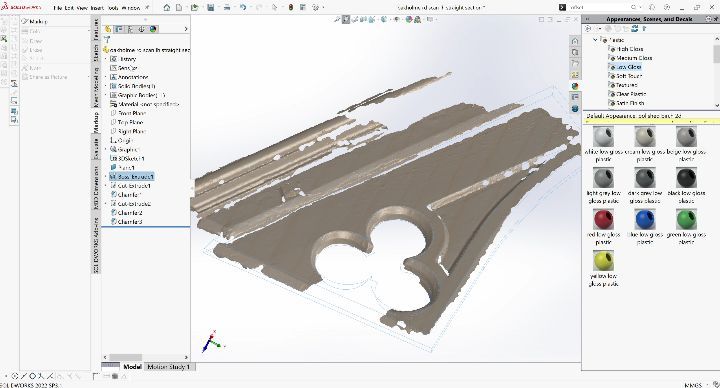Open the ConfigurationManager tab icon
This screenshot has height=388, width=720.
(x=130, y=29)
